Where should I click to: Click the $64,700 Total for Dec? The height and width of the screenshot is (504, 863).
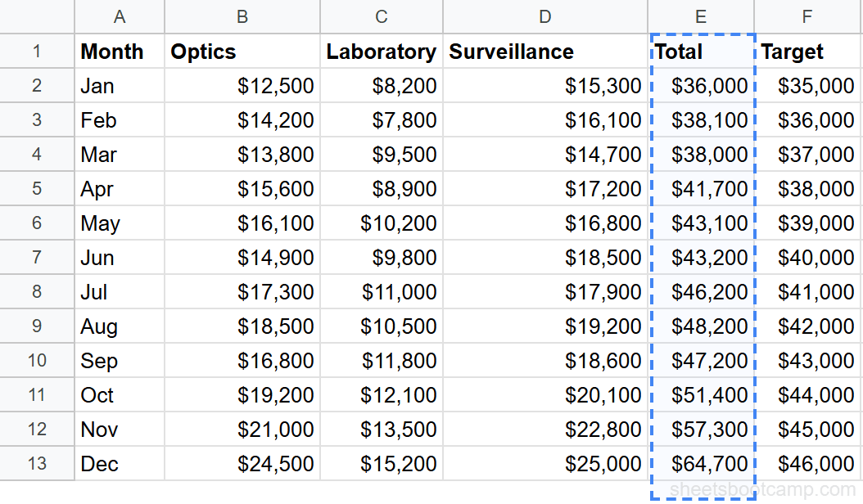(x=701, y=463)
